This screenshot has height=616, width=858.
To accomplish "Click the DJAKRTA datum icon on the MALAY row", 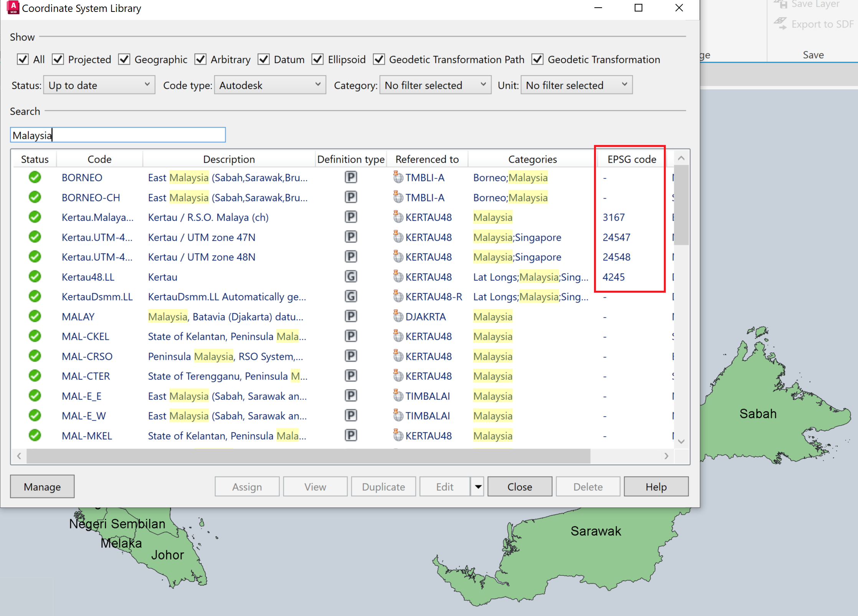I will [398, 316].
